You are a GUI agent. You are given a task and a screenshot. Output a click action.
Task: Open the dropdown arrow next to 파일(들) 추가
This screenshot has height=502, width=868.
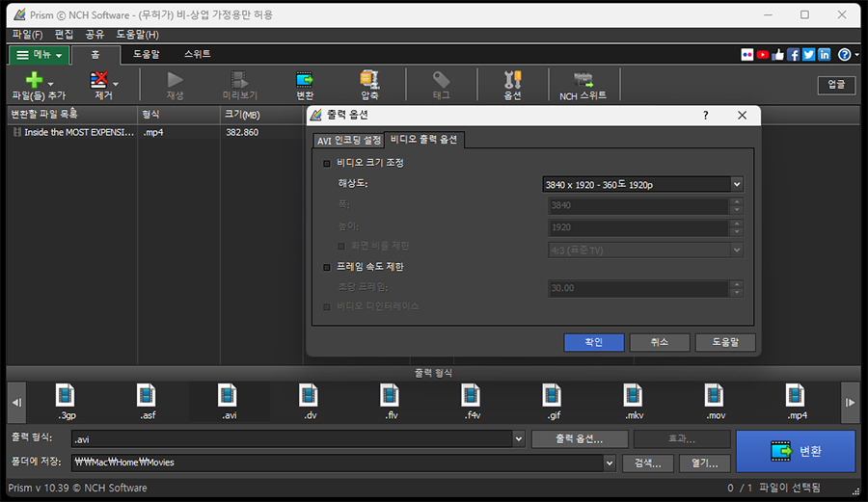pos(51,85)
